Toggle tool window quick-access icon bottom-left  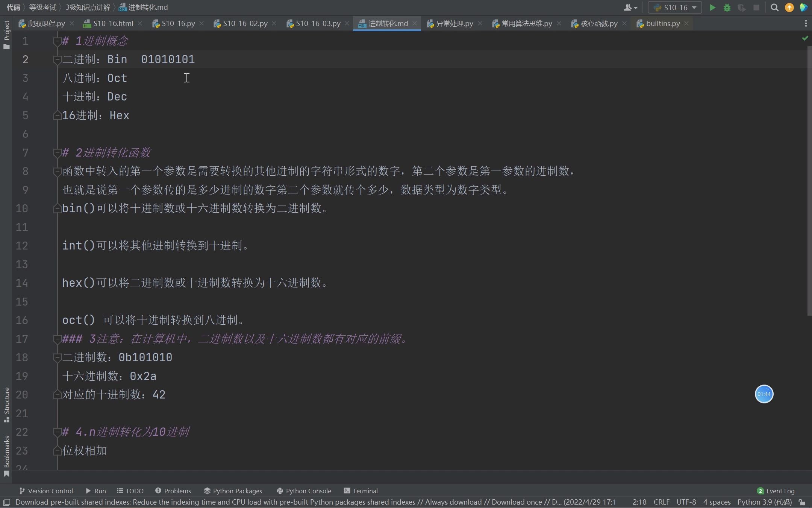pyautogui.click(x=6, y=502)
